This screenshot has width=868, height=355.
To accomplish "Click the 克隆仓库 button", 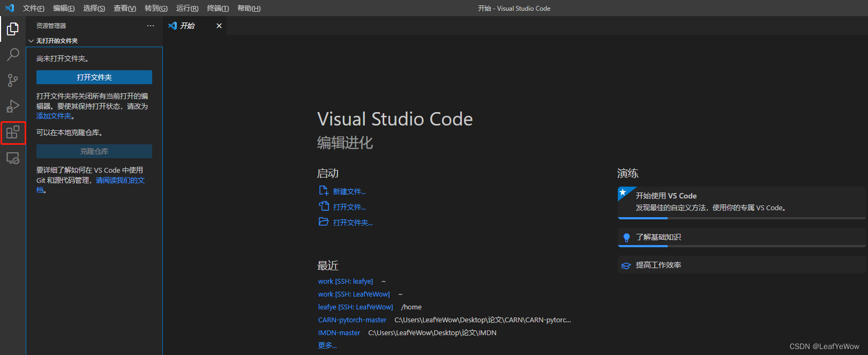I will (x=94, y=151).
